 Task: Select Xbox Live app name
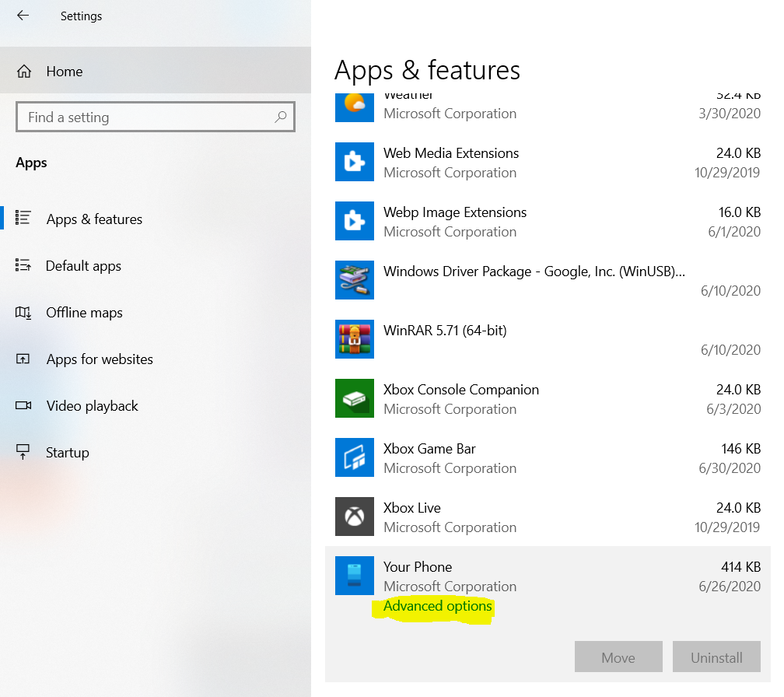pyautogui.click(x=412, y=508)
